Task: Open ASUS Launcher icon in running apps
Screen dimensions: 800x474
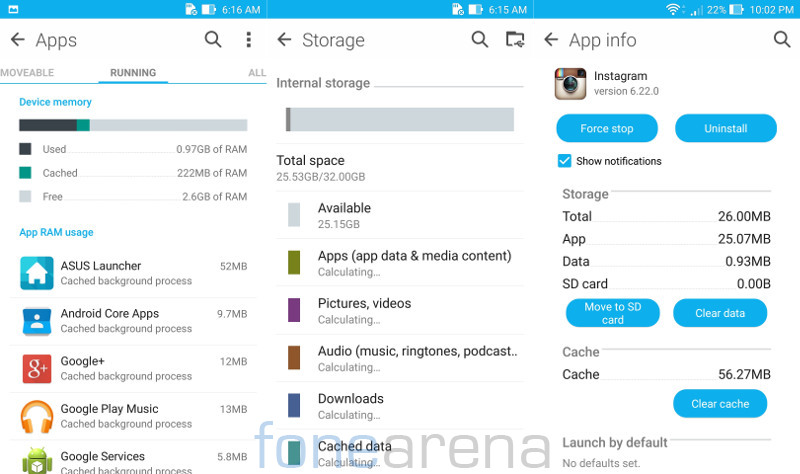Action: click(37, 273)
